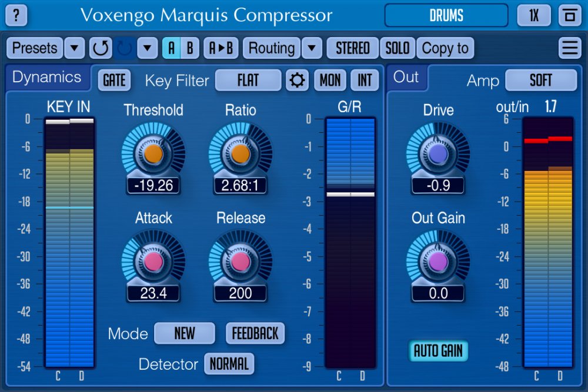Click the Key Filter label
588x392 pixels.
point(177,81)
